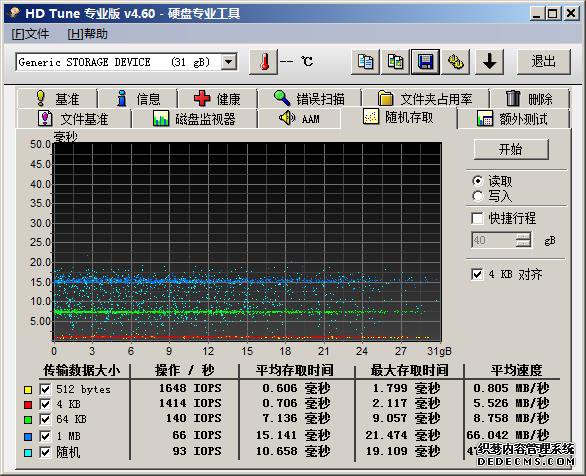Screen dimensions: 586x476
Task: Click the 0.606 毫秒 average access value
Action: [296, 388]
